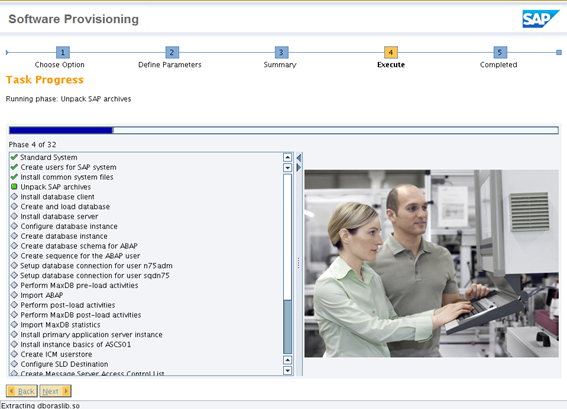Click diamond icon beside Create ICM userstore

click(14, 354)
